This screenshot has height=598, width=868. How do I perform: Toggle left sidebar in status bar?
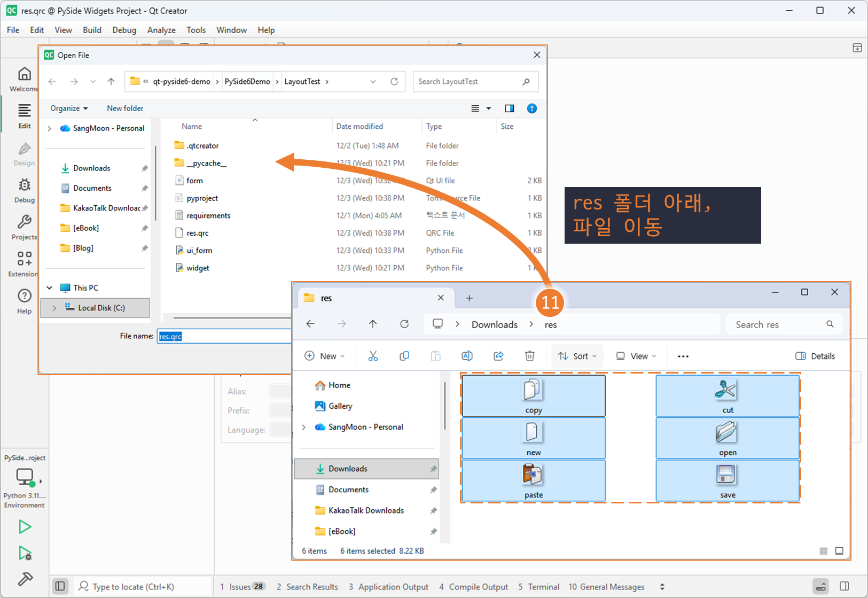point(60,586)
